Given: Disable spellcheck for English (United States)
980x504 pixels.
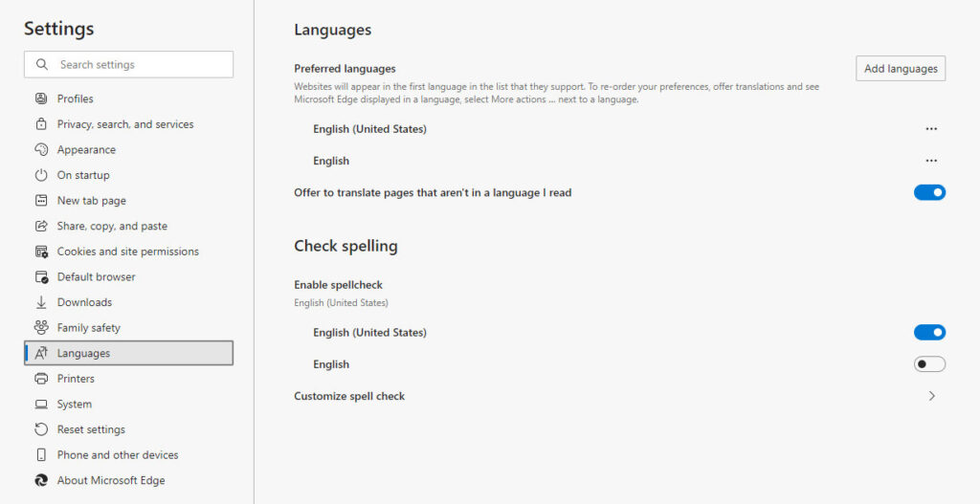Looking at the screenshot, I should [x=929, y=332].
